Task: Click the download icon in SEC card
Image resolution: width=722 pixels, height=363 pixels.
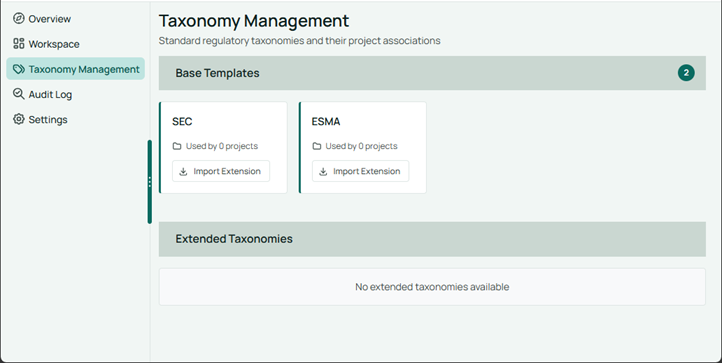Action: [x=183, y=171]
